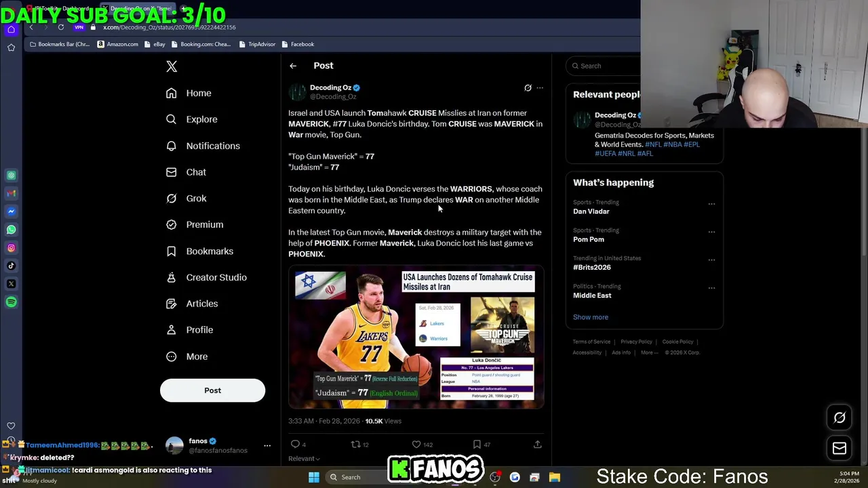This screenshot has width=868, height=488.
Task: Click the post's attached Luka Doncic image
Action: pos(416,337)
